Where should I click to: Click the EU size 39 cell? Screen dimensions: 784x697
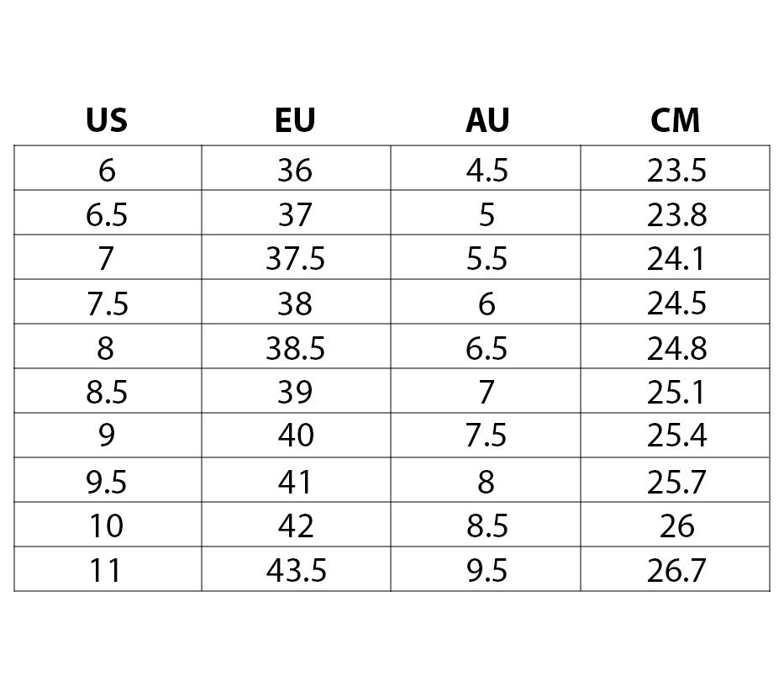click(295, 392)
